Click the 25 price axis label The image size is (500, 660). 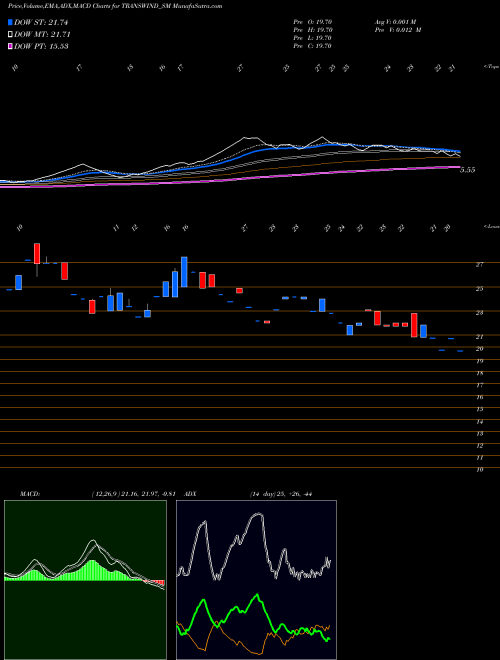point(479,289)
